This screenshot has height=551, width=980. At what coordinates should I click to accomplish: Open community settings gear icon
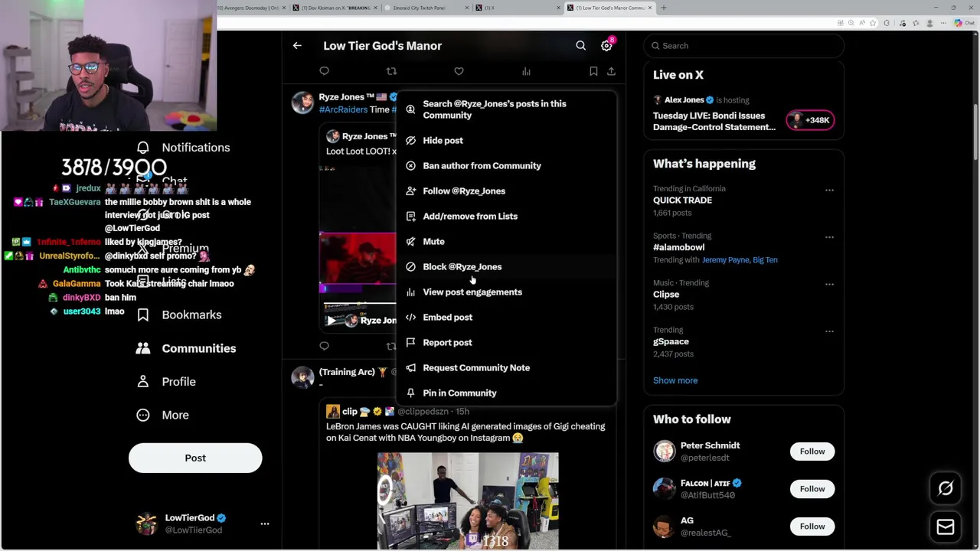[x=606, y=46]
